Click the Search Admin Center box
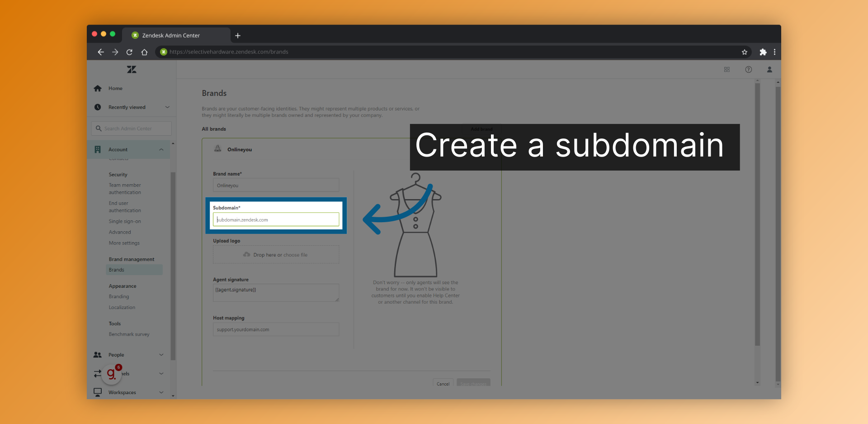The height and width of the screenshot is (424, 868). point(132,129)
